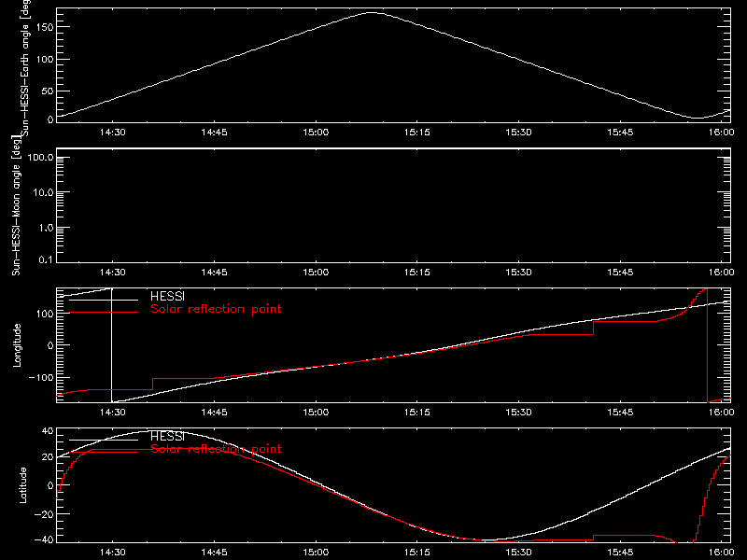Click the 150 tick on Earth angle axis
This screenshot has height=560, width=747.
coord(45,27)
